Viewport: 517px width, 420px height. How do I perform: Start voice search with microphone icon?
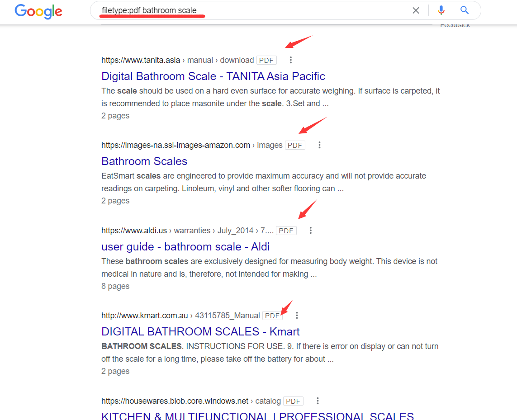point(441,10)
